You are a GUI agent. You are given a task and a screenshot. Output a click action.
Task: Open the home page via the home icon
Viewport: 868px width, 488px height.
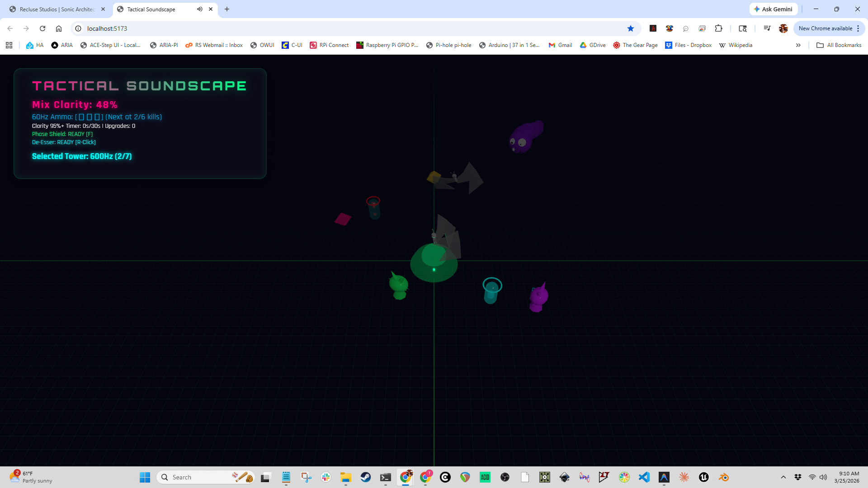(59, 28)
